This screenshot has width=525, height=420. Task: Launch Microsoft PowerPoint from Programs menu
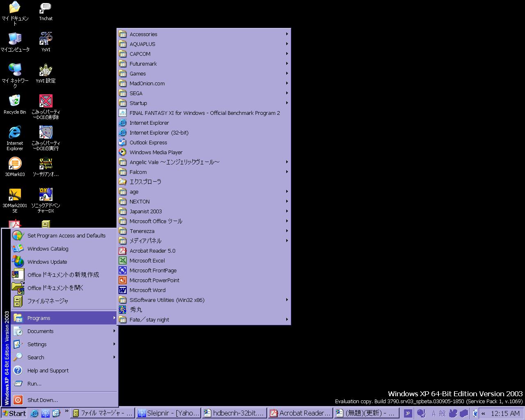[204, 280]
